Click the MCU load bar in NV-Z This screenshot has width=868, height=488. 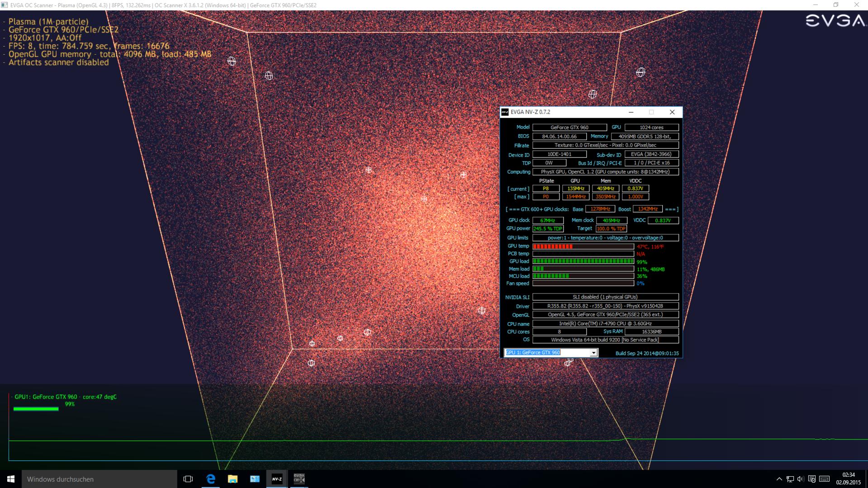point(583,276)
